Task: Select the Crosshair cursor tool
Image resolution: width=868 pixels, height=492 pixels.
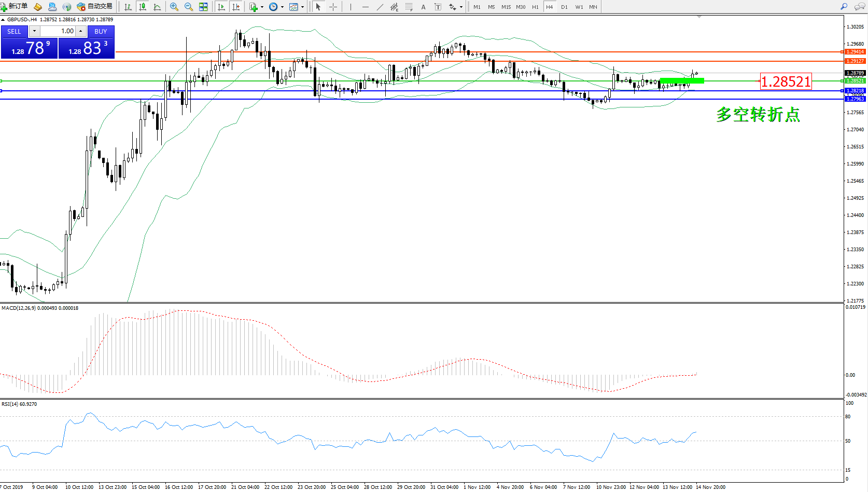Action: pyautogui.click(x=333, y=7)
